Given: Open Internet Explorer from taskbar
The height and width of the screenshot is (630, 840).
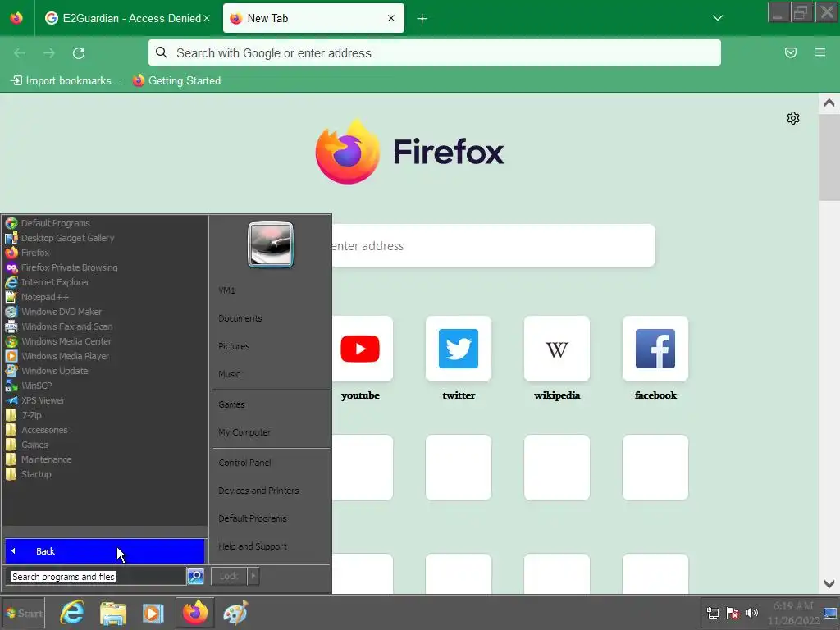Looking at the screenshot, I should pos(72,614).
